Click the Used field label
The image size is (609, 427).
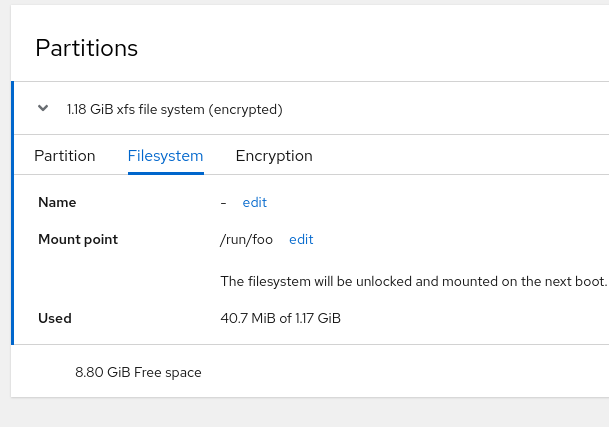point(55,318)
